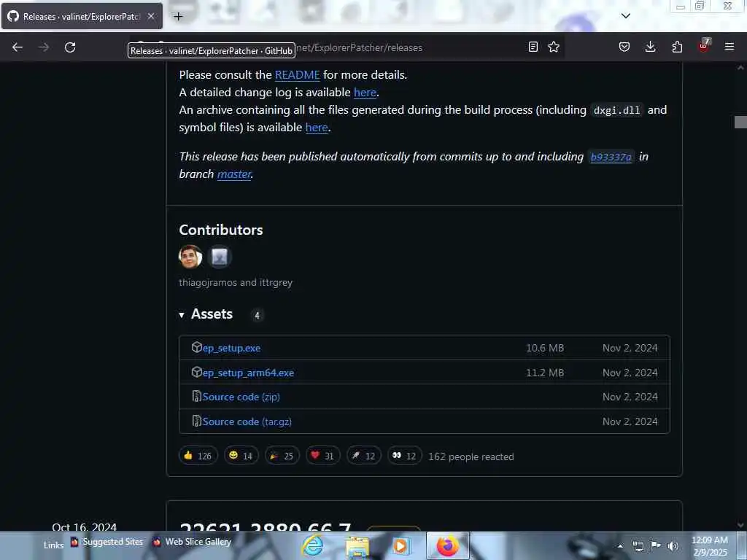The height and width of the screenshot is (560, 747).
Task: Open the network tray icon
Action: point(638,546)
